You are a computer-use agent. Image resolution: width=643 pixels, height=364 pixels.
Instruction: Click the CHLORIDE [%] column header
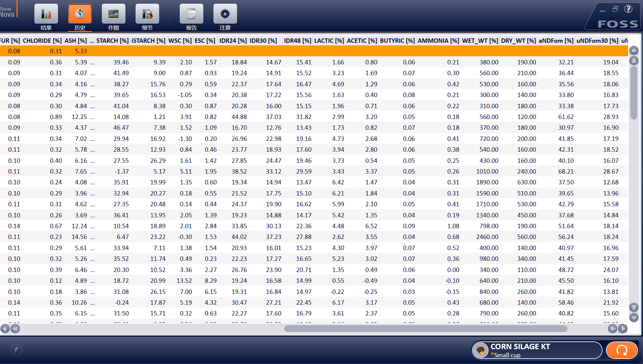pos(42,40)
